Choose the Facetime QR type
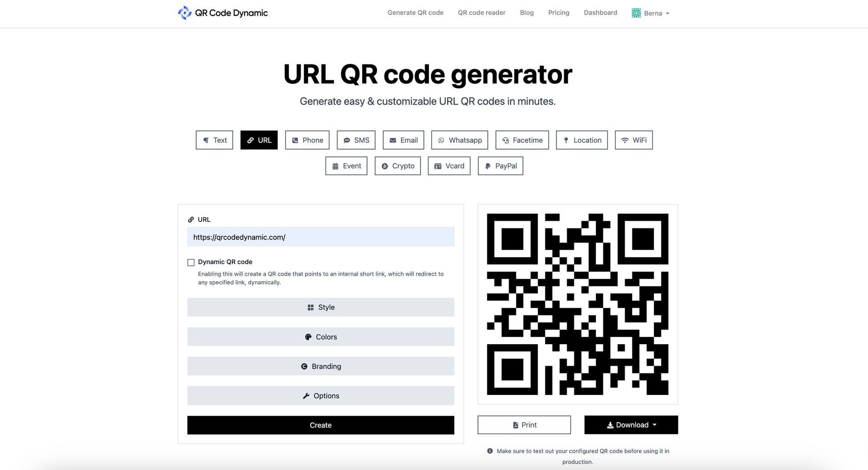 tap(522, 140)
